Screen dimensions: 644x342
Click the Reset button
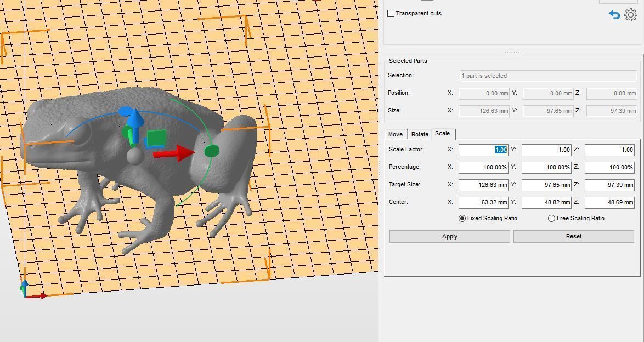[x=574, y=236]
